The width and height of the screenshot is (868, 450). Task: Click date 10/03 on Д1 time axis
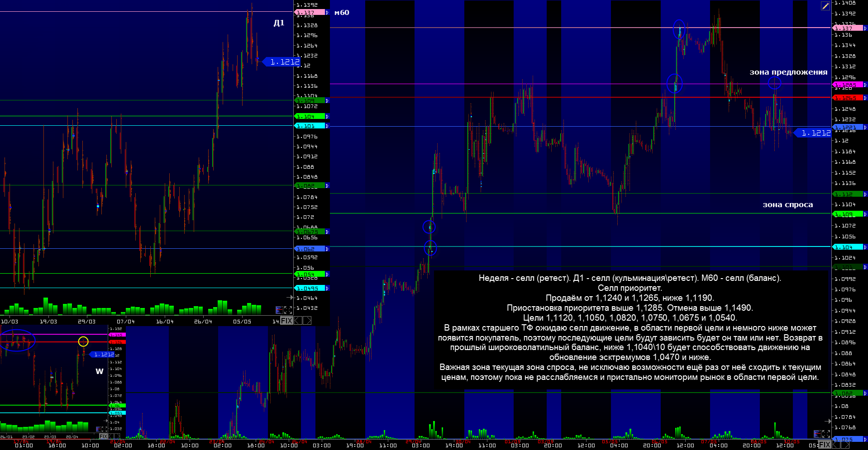click(10, 322)
